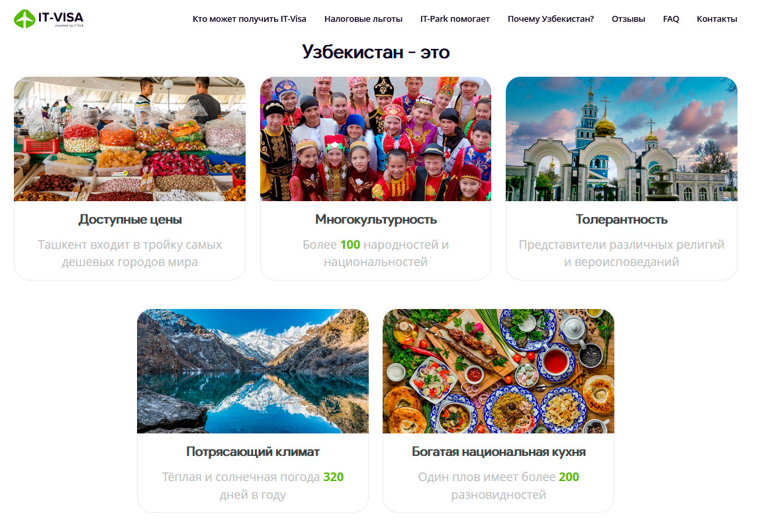Select the children in national costumes photo
The image size is (760, 532).
click(x=375, y=139)
